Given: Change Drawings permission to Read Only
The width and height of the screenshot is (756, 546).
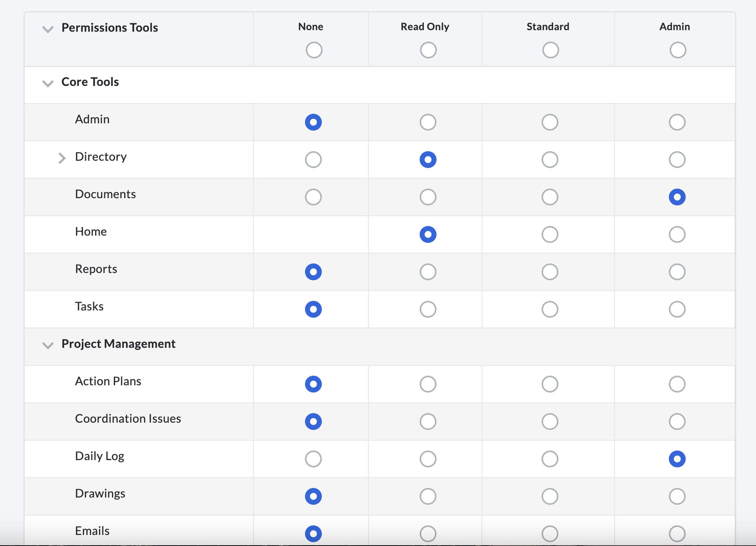Looking at the screenshot, I should tap(428, 496).
